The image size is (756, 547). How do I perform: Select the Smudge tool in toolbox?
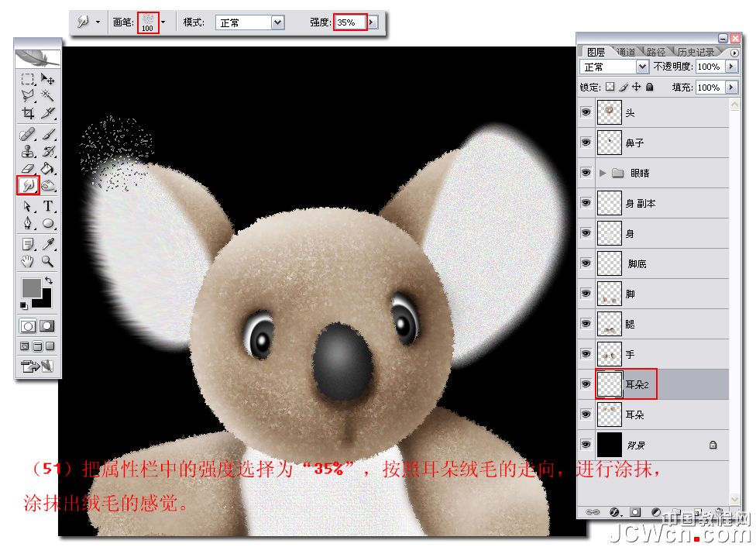pyautogui.click(x=28, y=185)
